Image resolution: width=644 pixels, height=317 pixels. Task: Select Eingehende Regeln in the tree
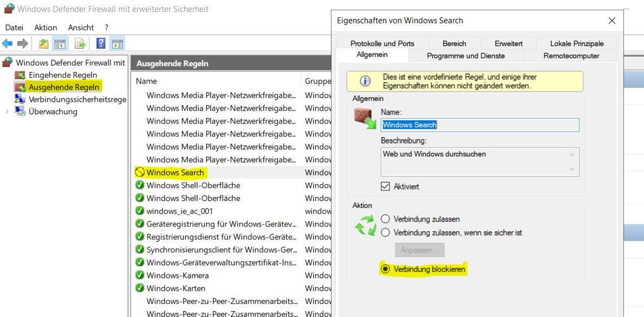pos(63,75)
